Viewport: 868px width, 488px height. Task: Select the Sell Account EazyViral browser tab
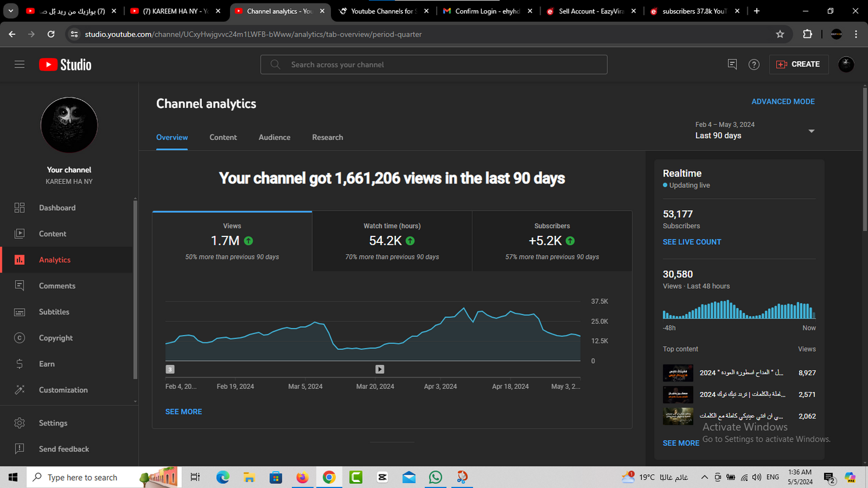(x=590, y=11)
